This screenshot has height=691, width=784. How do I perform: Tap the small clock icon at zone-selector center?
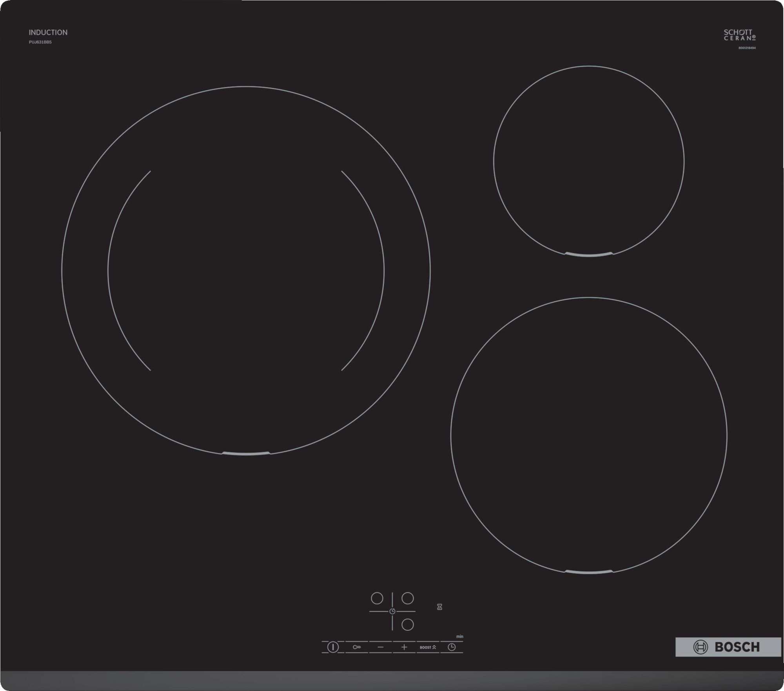392,611
